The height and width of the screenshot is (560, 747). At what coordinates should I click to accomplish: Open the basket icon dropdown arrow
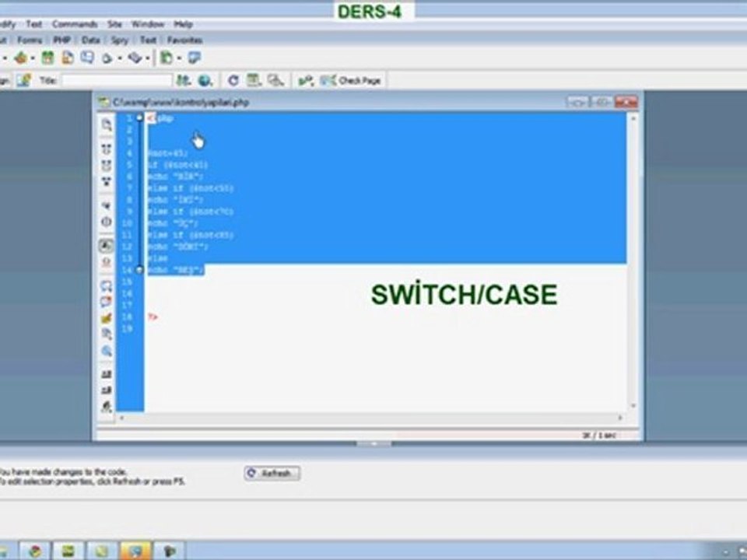pyautogui.click(x=33, y=58)
